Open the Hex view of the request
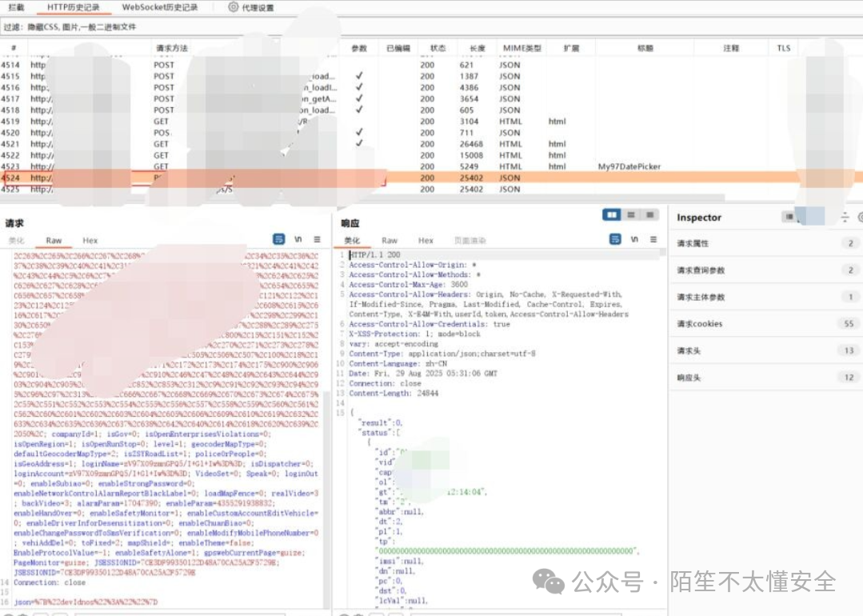Screen dimensions: 863x616 (x=90, y=240)
